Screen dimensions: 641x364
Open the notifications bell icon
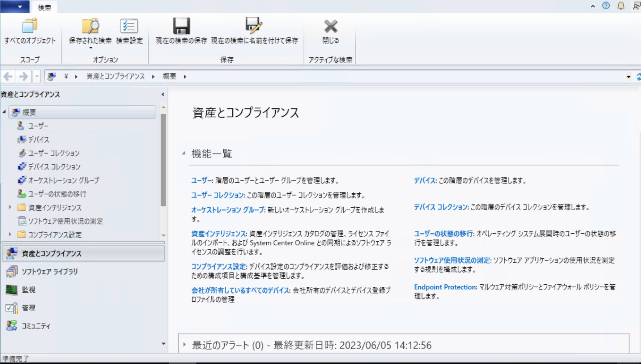(x=621, y=6)
